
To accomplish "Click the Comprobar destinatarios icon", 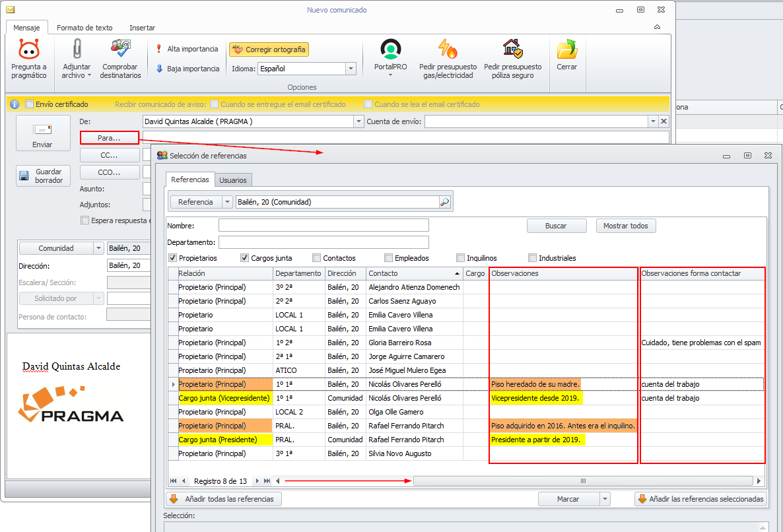I will click(120, 50).
